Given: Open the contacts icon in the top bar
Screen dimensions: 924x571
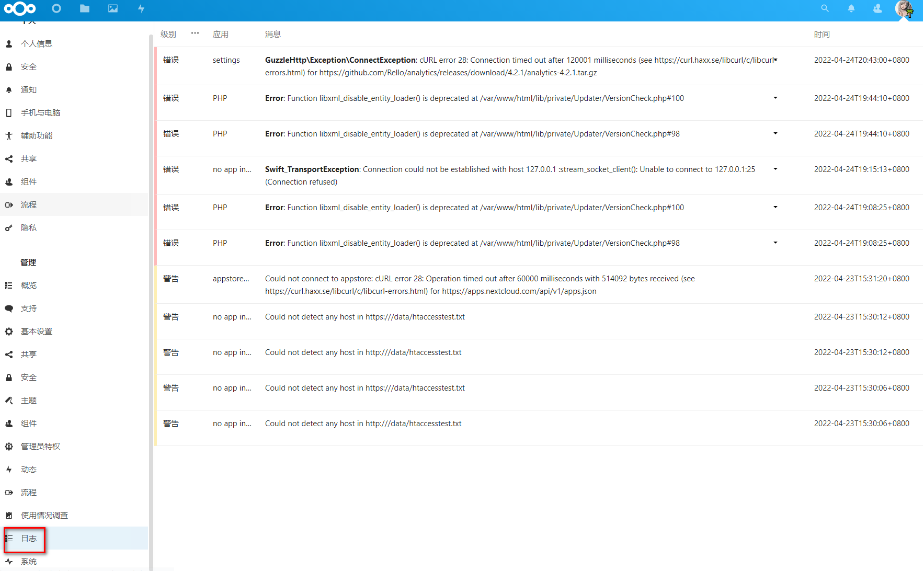Looking at the screenshot, I should click(877, 8).
